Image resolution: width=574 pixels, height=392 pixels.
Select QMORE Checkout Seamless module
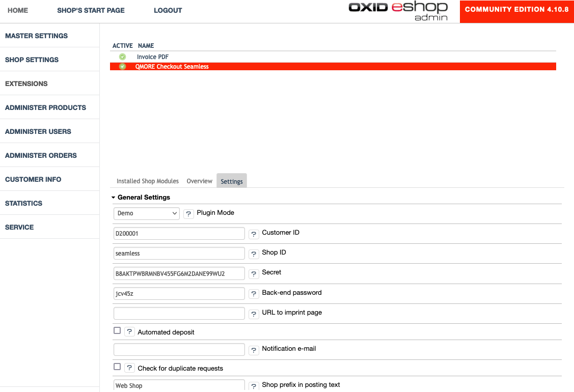[x=333, y=67]
